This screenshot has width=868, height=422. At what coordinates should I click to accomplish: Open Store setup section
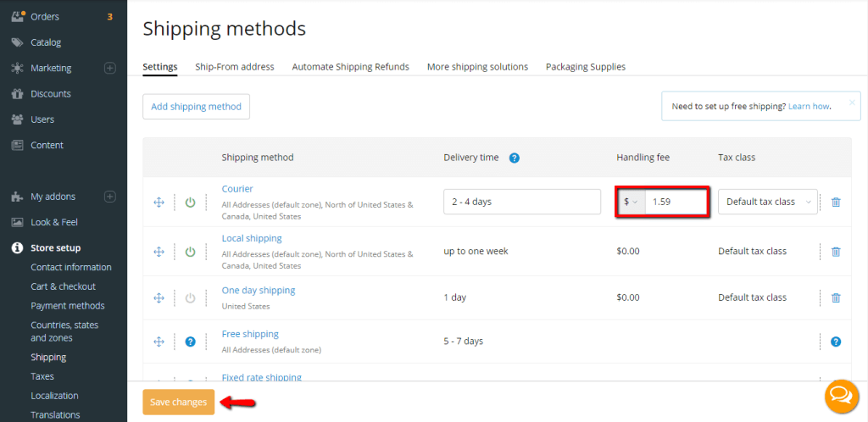coord(55,247)
